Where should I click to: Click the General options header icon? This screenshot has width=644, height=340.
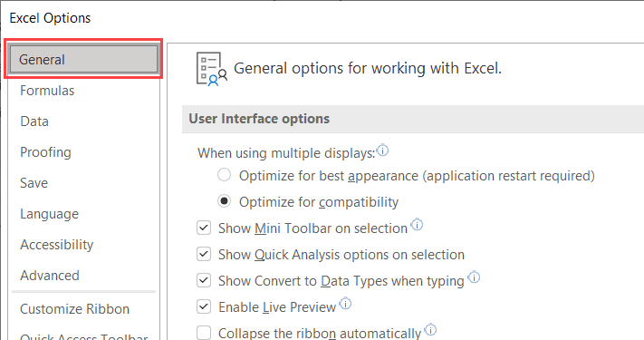212,69
